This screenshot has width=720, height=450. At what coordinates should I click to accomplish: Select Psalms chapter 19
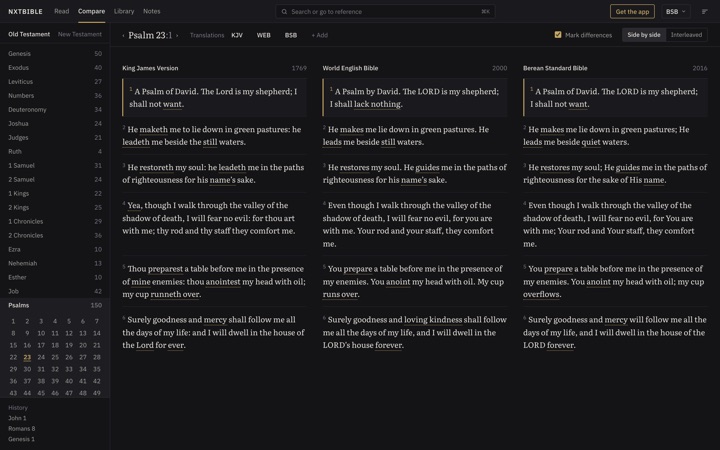pos(69,345)
